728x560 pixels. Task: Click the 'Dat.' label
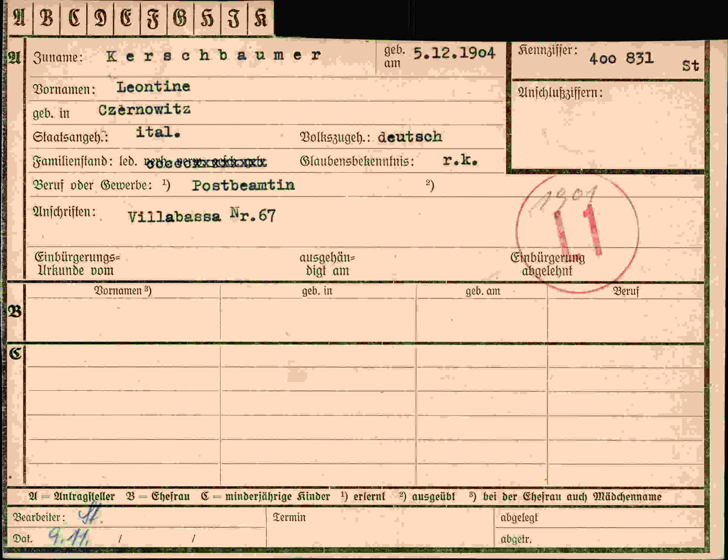coord(23,539)
